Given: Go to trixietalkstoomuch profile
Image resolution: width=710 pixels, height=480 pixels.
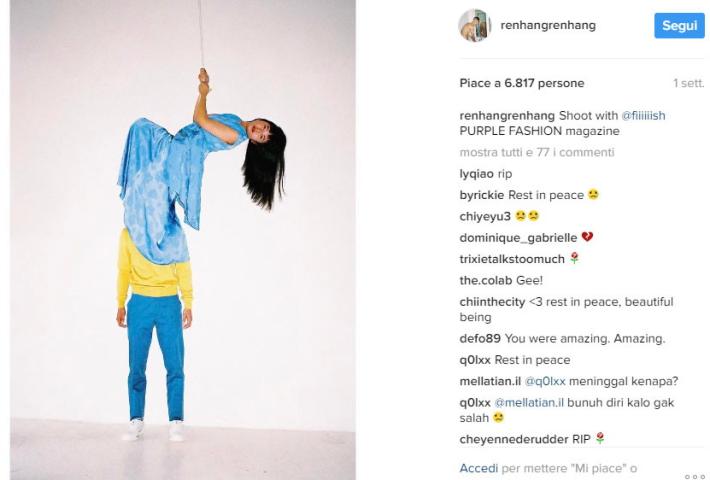Looking at the screenshot, I should tap(512, 259).
